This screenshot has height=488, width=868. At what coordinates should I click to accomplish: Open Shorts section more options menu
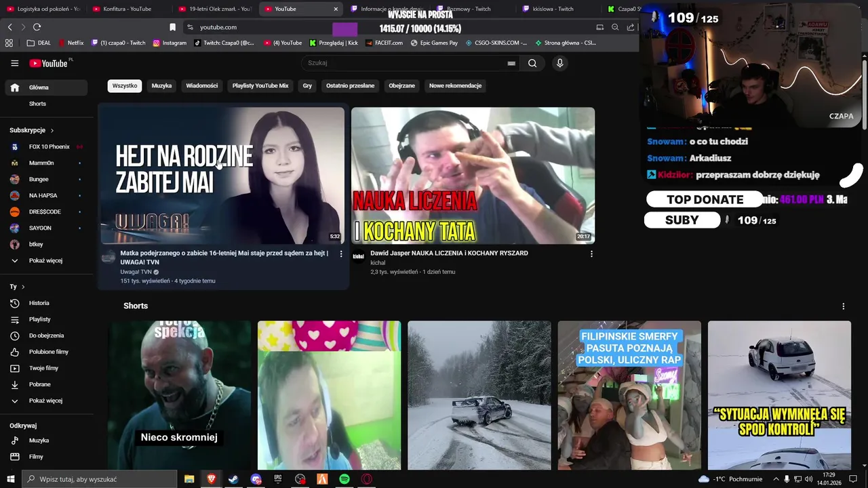click(x=844, y=306)
